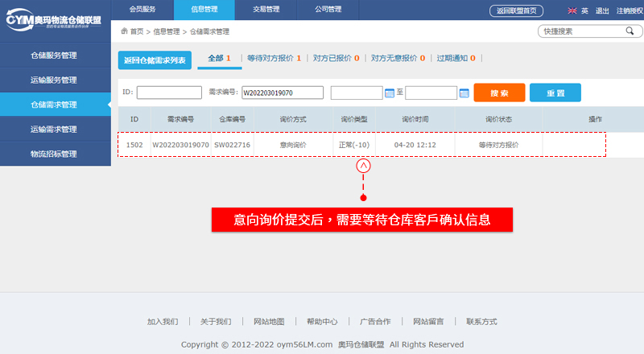The width and height of the screenshot is (644, 354).
Task: Switch to 等待对方报价 tab
Action: [274, 58]
